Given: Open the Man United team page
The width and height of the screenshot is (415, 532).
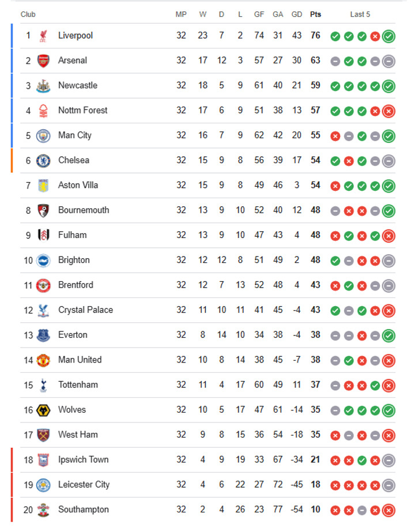Looking at the screenshot, I should point(80,360).
